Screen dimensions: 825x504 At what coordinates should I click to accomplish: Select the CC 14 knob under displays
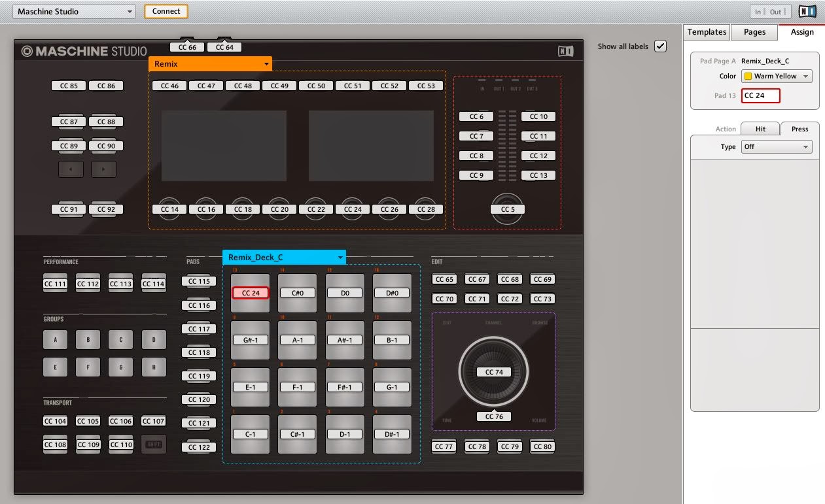tap(169, 209)
